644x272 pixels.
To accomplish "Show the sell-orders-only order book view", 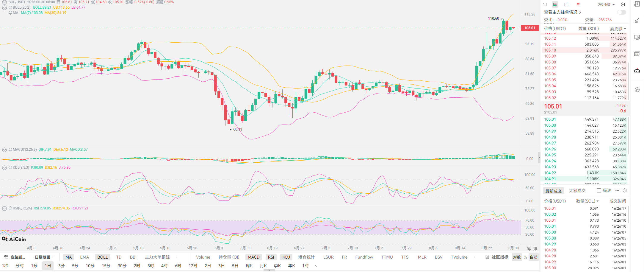I will (x=578, y=4).
